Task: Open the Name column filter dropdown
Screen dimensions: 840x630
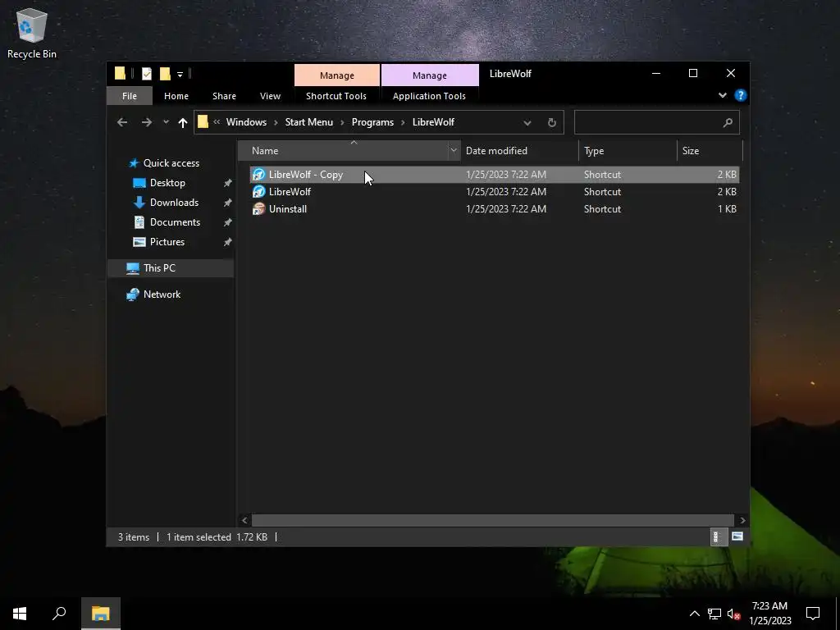Action: [x=454, y=151]
